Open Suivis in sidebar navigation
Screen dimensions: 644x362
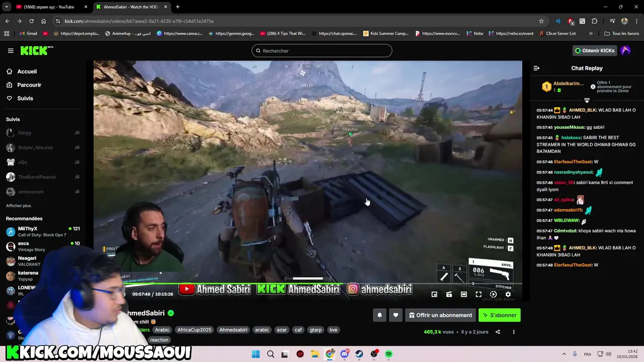point(25,99)
